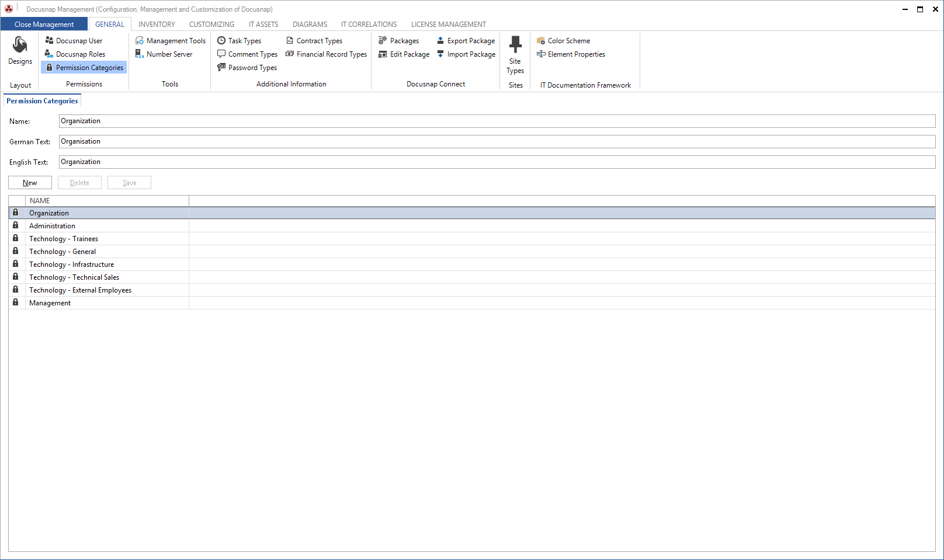Click lock icon of Organization row

[x=16, y=213]
